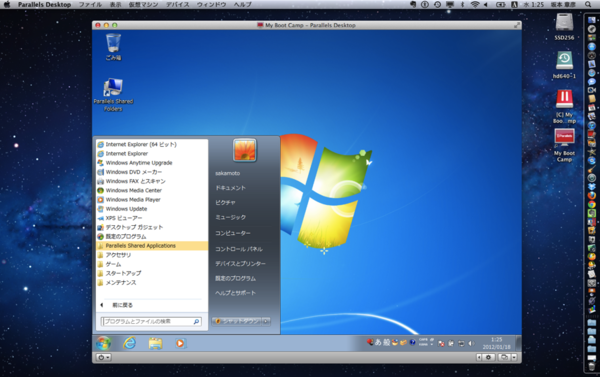
Task: Click the volume speaker icon in Windows tray
Action: point(471,343)
